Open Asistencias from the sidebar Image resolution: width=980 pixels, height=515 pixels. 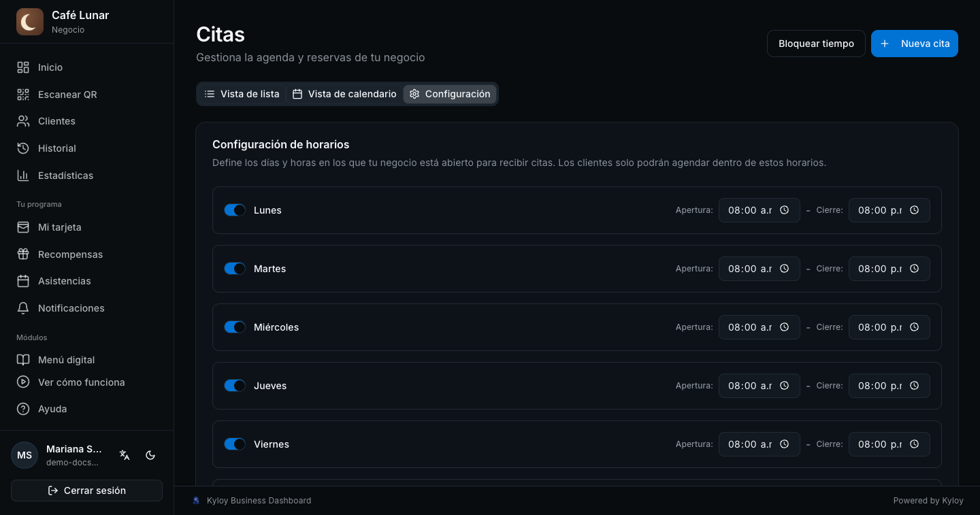pos(87,281)
